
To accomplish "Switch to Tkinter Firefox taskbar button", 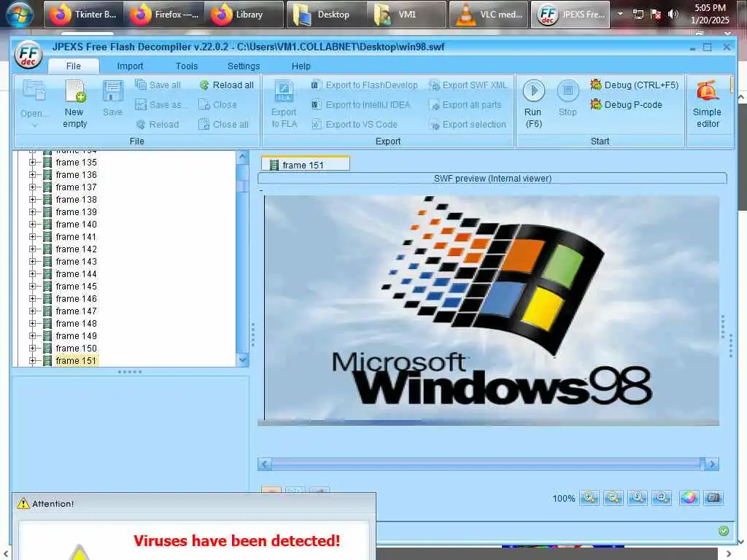I will click(83, 15).
